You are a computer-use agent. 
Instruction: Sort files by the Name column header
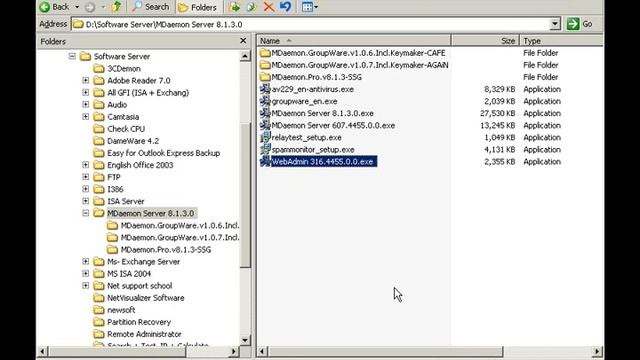pos(354,41)
